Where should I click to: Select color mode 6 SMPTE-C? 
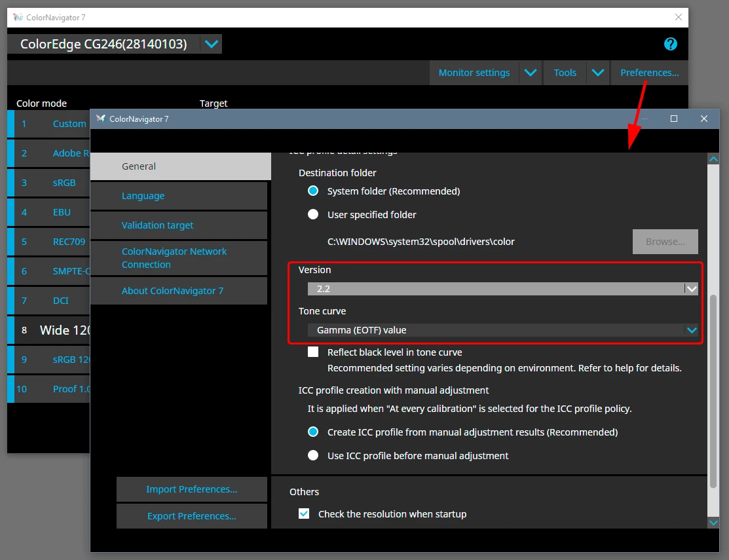48,271
